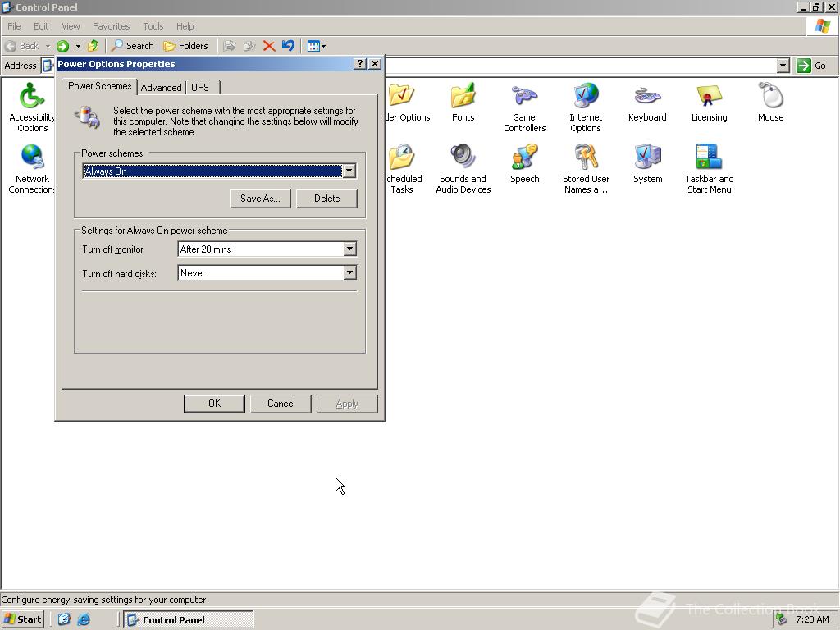Click the Delete scheme button
This screenshot has height=630, width=840.
[326, 199]
